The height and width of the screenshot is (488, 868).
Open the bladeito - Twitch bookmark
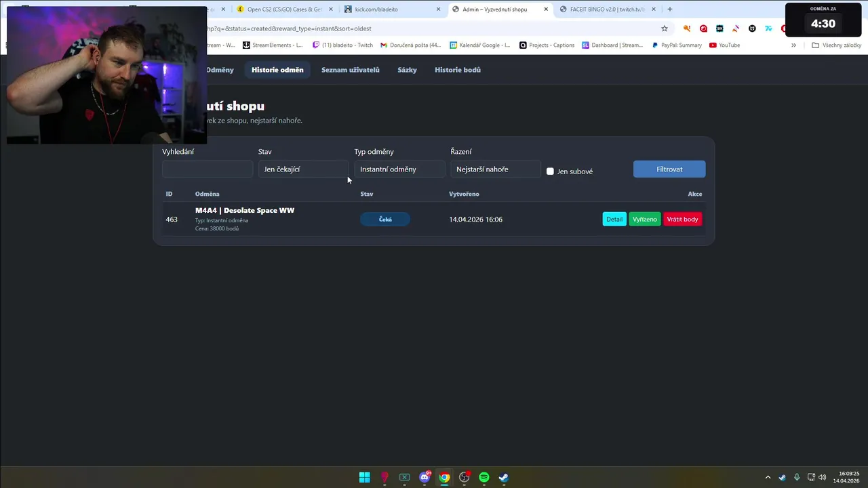(x=342, y=45)
